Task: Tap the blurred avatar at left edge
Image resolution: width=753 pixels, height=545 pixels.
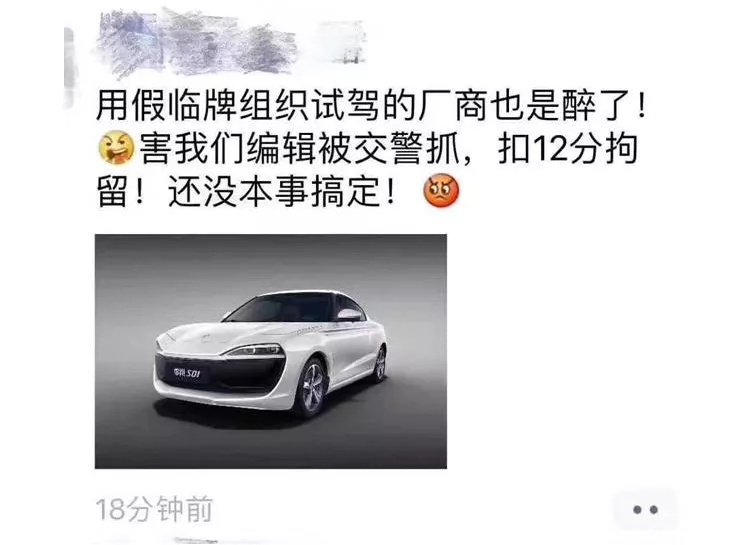Action: pyautogui.click(x=70, y=67)
